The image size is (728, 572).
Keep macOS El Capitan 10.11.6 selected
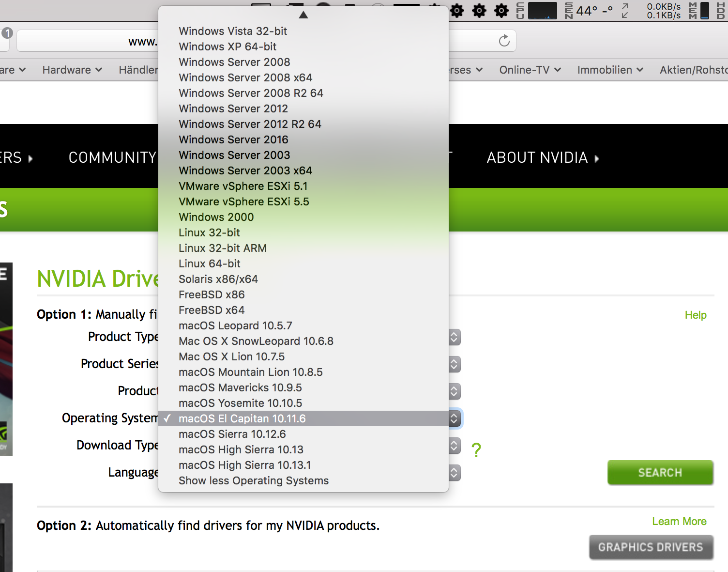303,418
